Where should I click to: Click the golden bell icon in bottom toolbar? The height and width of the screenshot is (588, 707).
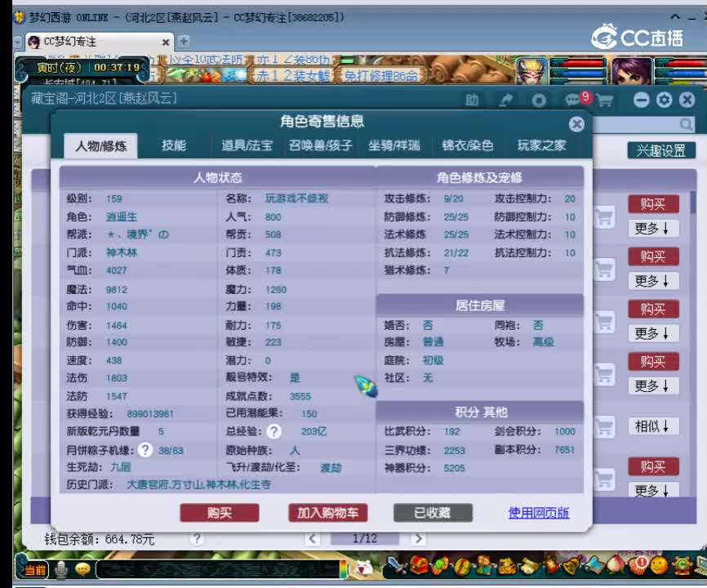[x=573, y=565]
